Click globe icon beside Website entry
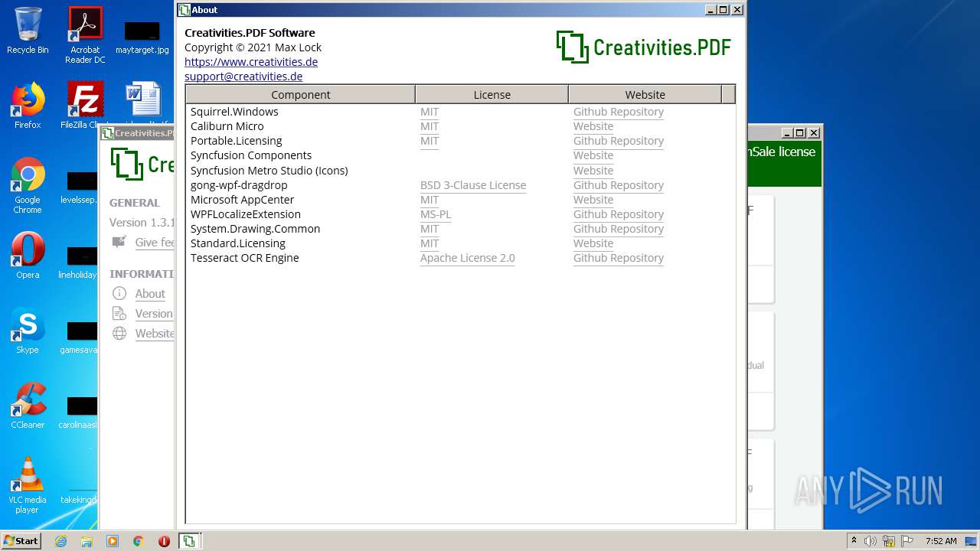Image resolution: width=980 pixels, height=551 pixels. coord(119,333)
